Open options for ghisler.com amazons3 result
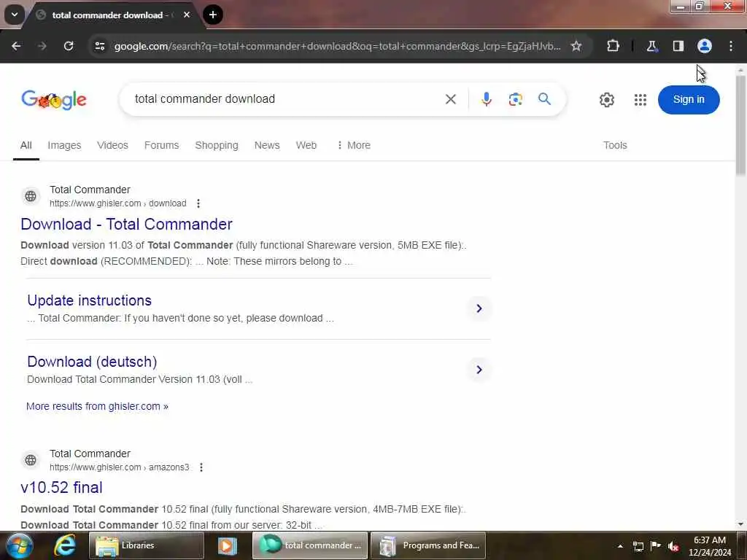This screenshot has height=560, width=747. 201,467
